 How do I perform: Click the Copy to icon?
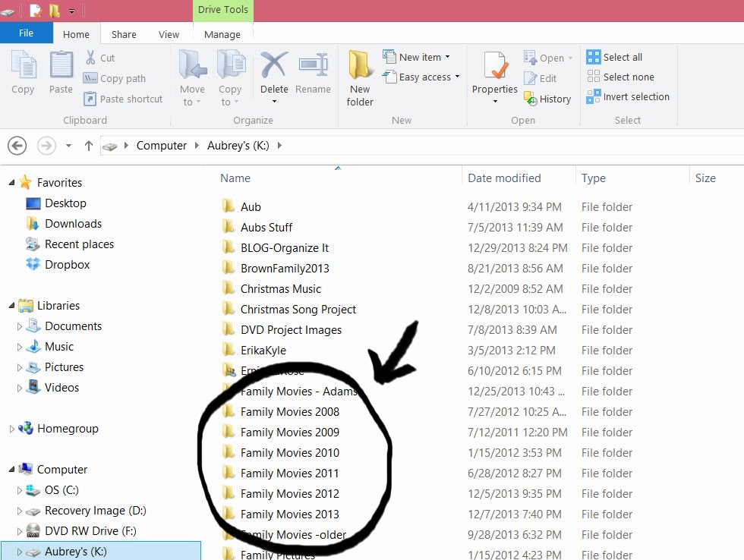click(x=231, y=64)
